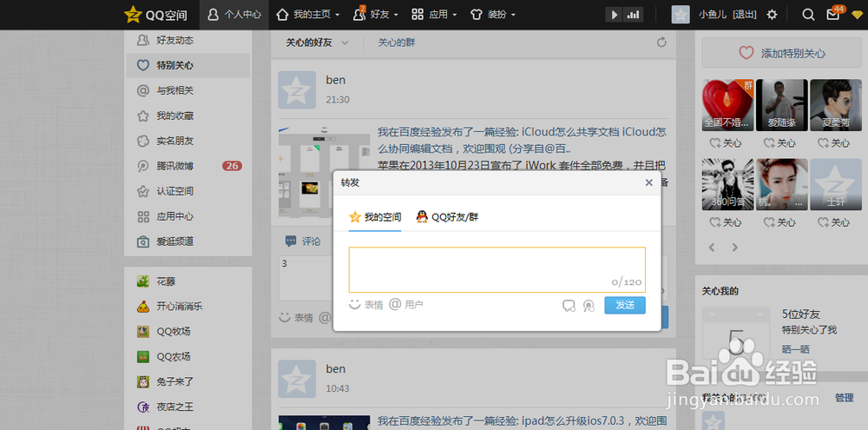Open 与我相关 in the sidebar

188,90
